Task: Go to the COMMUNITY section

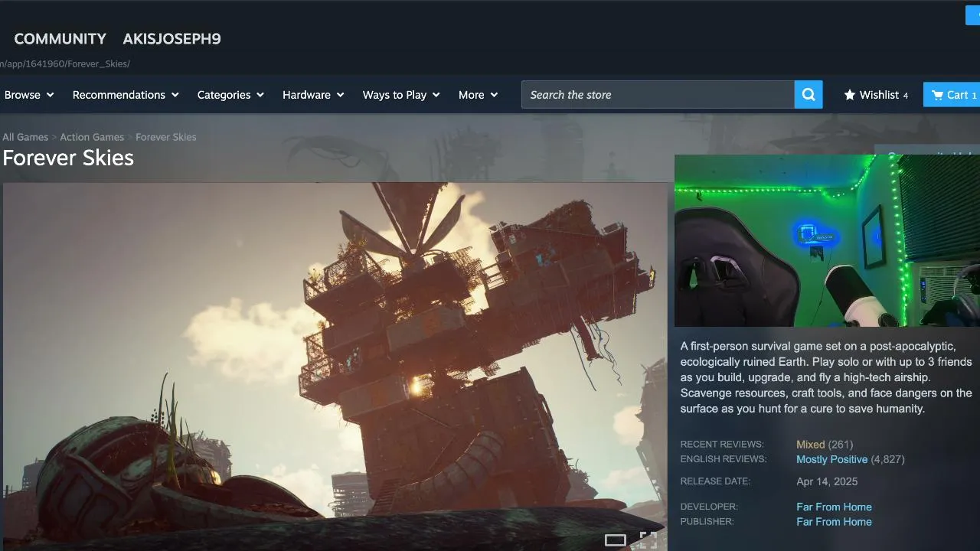Action: (60, 39)
